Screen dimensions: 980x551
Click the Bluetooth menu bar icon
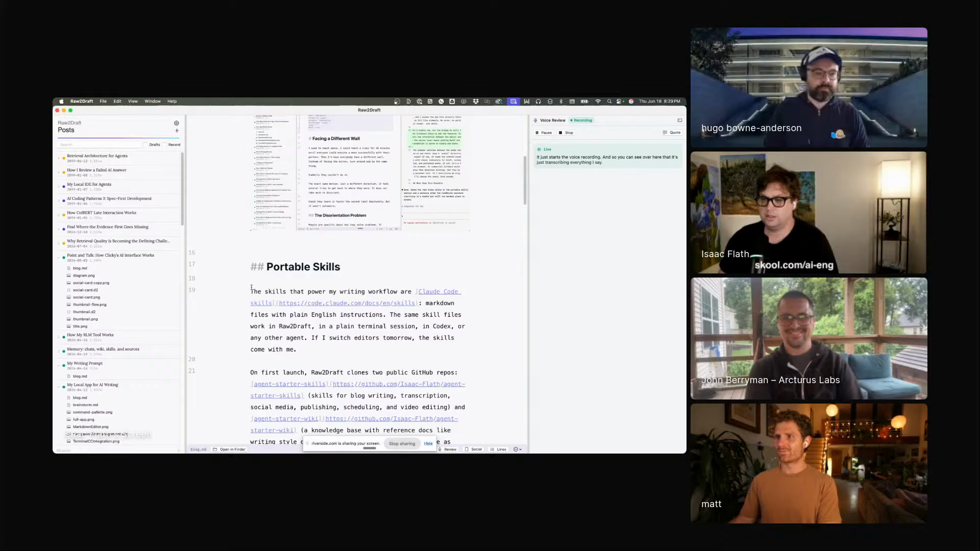(x=561, y=102)
